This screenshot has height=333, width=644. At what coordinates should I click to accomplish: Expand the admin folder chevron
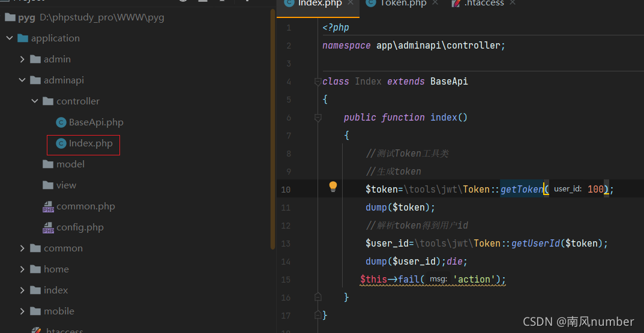22,59
